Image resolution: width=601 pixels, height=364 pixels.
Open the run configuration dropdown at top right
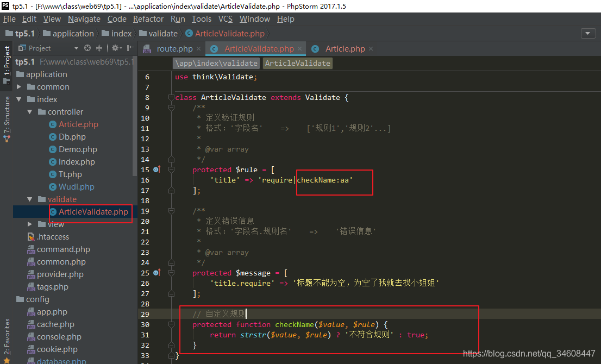588,33
